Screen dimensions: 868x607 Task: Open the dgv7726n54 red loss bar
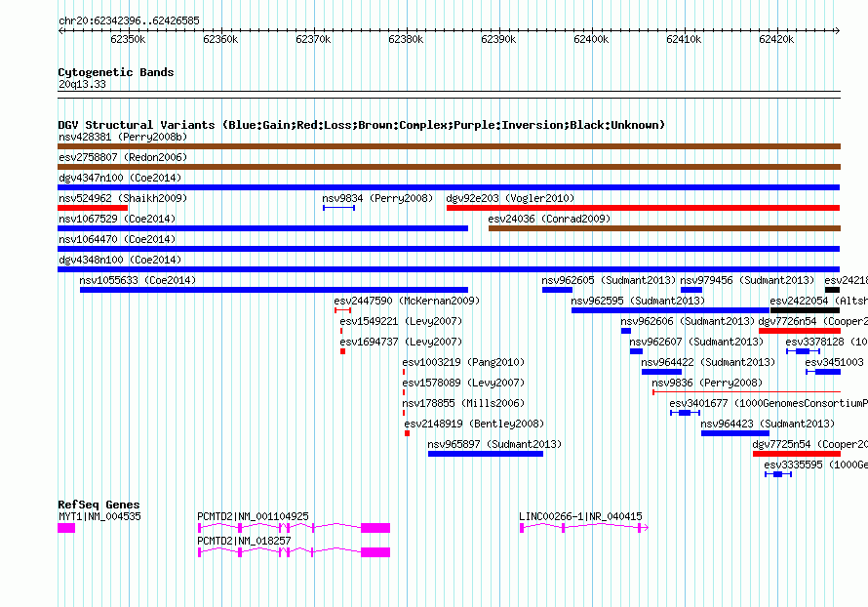pos(800,331)
